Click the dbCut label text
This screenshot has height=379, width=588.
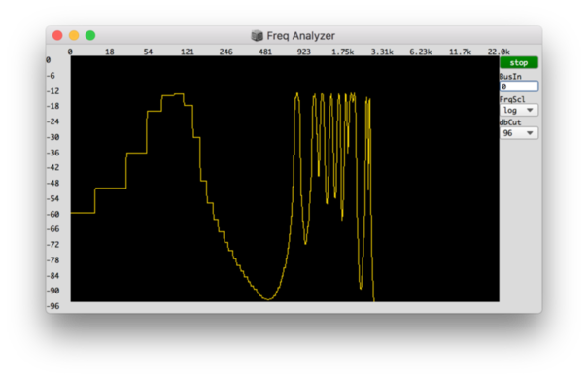(510, 122)
